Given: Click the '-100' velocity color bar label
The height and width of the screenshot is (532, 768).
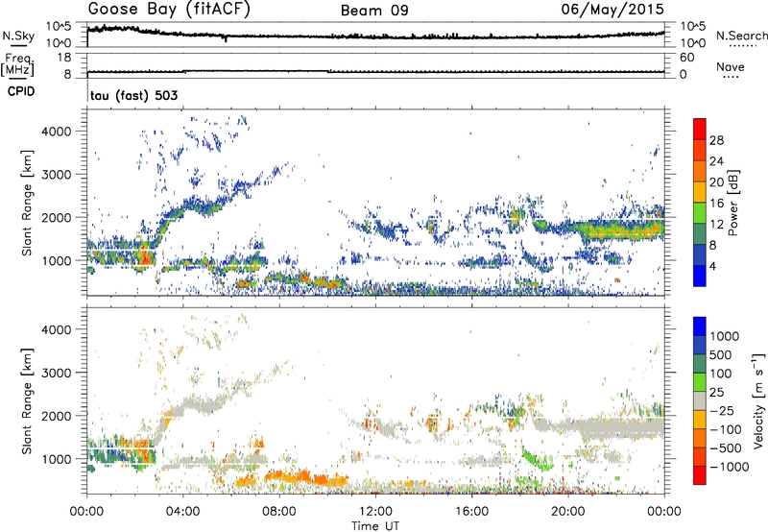Looking at the screenshot, I should 725,429.
